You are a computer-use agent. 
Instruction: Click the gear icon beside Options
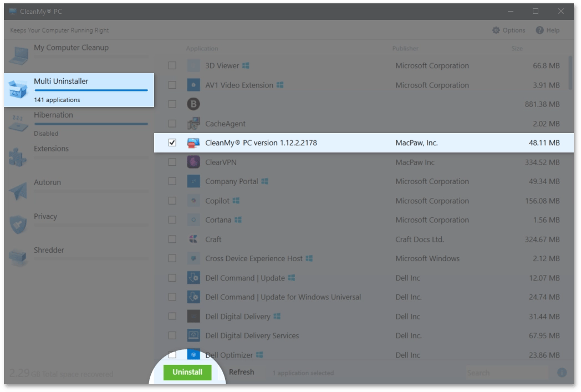pos(496,30)
